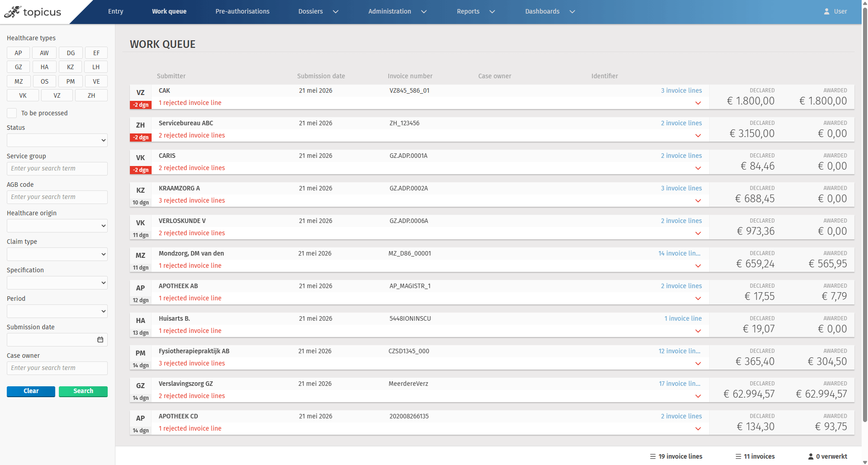Open Huisarts B.'s 1 invoice line link
The height and width of the screenshot is (465, 868).
point(683,318)
